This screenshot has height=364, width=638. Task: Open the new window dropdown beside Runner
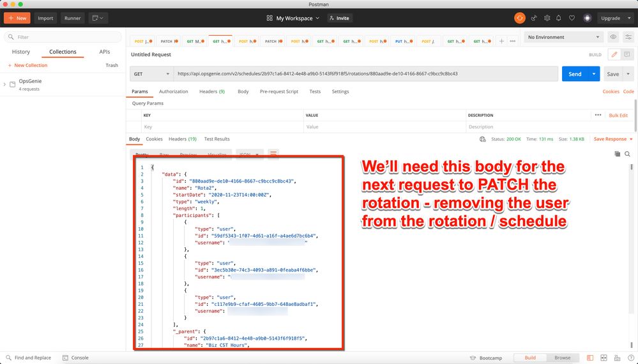[x=98, y=18]
